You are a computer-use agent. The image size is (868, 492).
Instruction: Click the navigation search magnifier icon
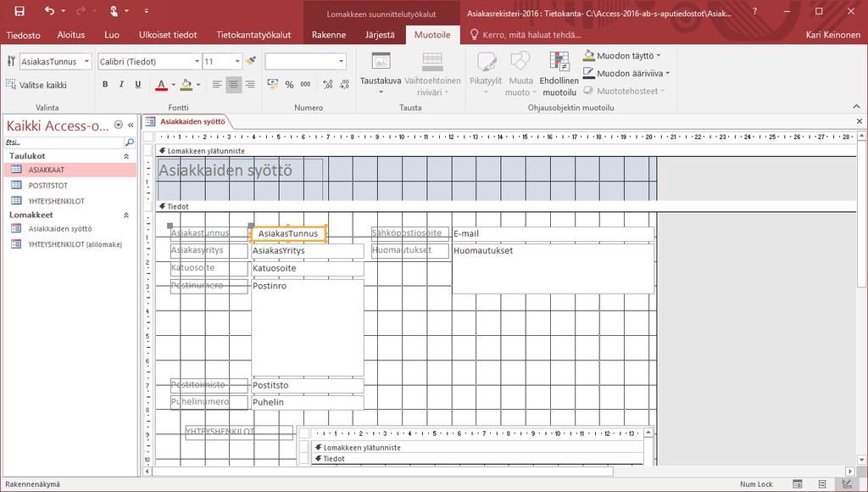pos(130,143)
